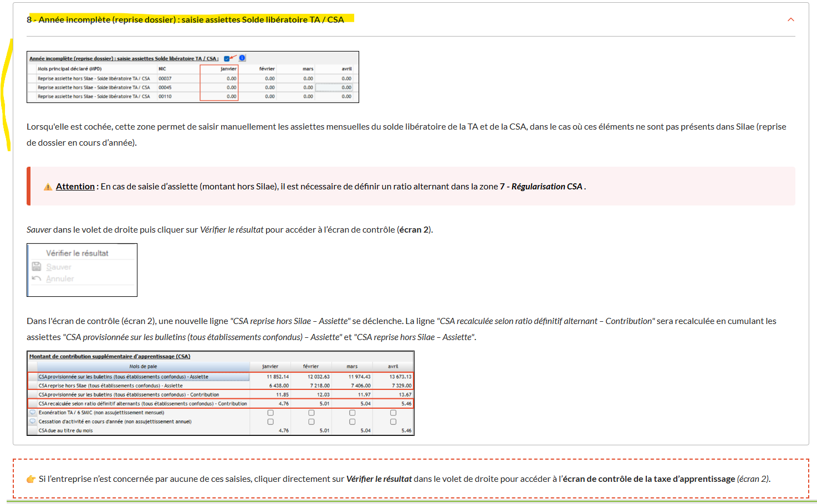Screen dimensions: 817x504
Task: Tick the "Cessation d'activité" checkbox for janvier
Action: pos(270,421)
